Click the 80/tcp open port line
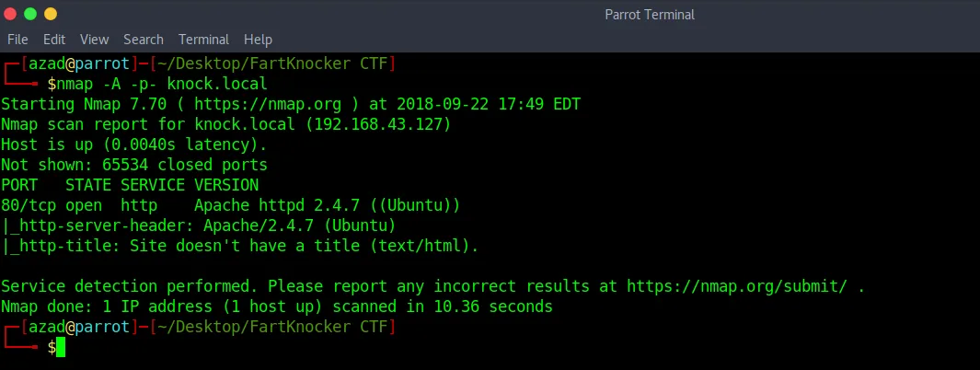 pos(231,205)
